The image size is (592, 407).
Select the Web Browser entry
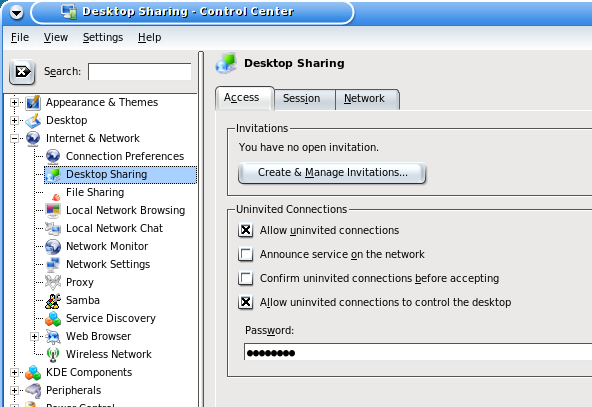99,336
